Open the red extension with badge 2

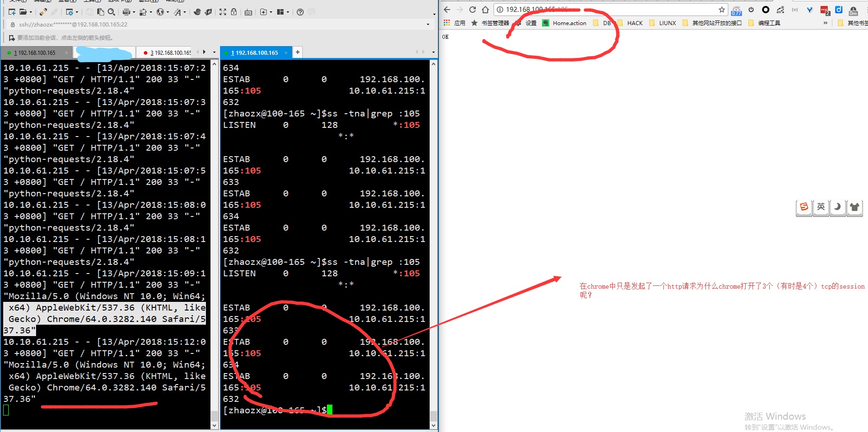[825, 10]
